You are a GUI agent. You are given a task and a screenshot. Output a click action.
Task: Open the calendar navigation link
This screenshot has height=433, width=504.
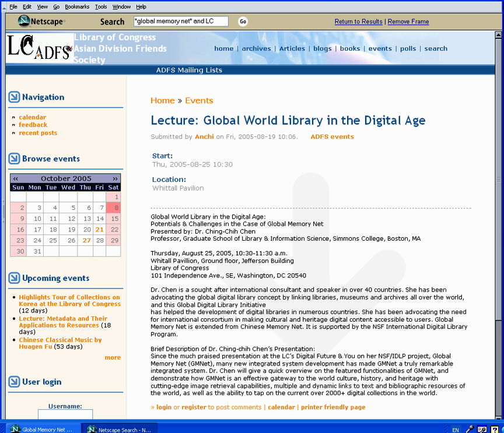pyautogui.click(x=33, y=117)
